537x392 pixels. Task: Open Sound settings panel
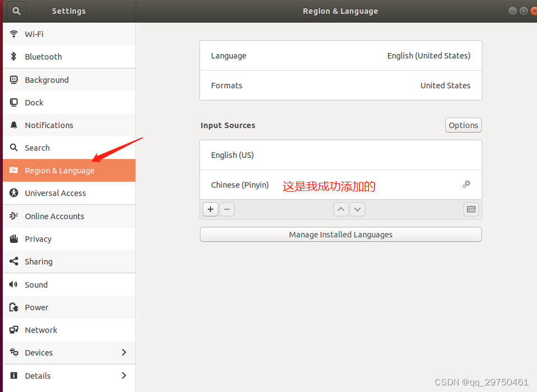tap(69, 285)
